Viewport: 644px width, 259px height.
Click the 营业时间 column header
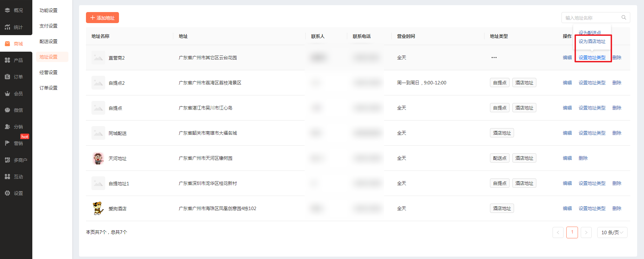point(406,36)
